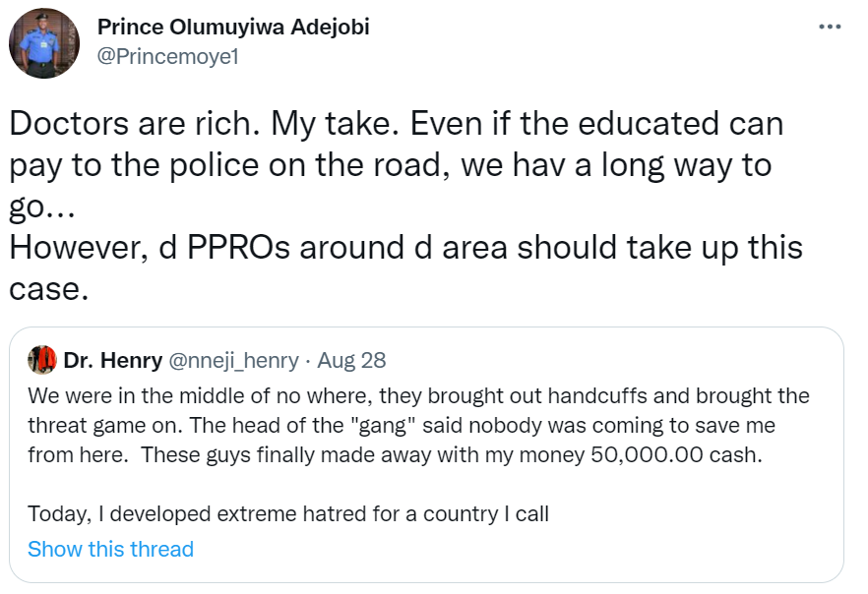Click the "go…" line of the tweet
The image size is (868, 594).
35,208
